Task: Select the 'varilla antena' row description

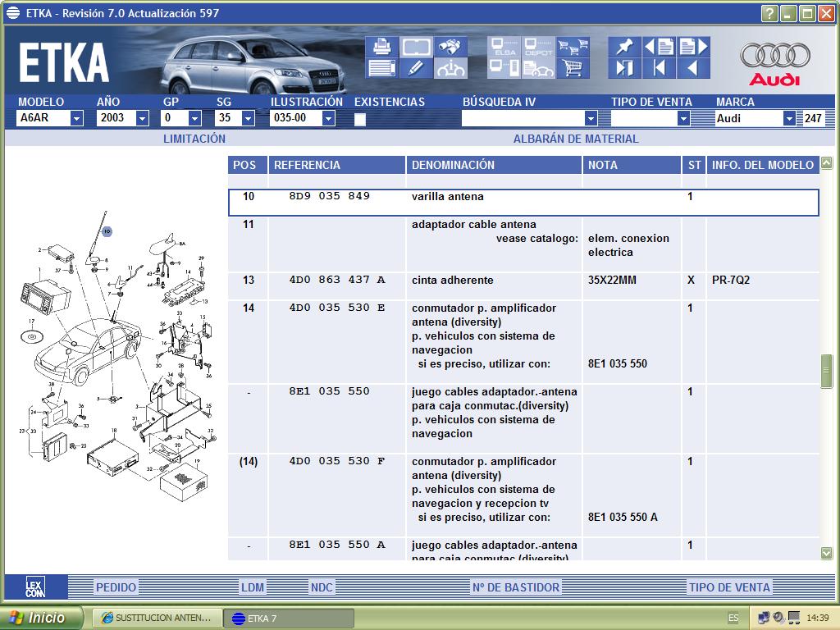Action: pos(447,197)
